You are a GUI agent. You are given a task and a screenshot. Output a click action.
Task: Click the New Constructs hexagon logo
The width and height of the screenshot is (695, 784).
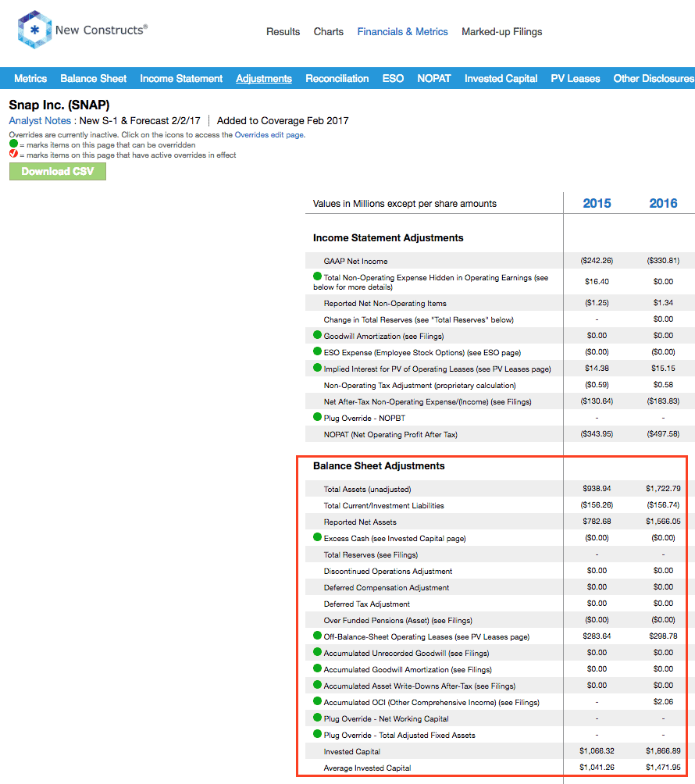[34, 30]
